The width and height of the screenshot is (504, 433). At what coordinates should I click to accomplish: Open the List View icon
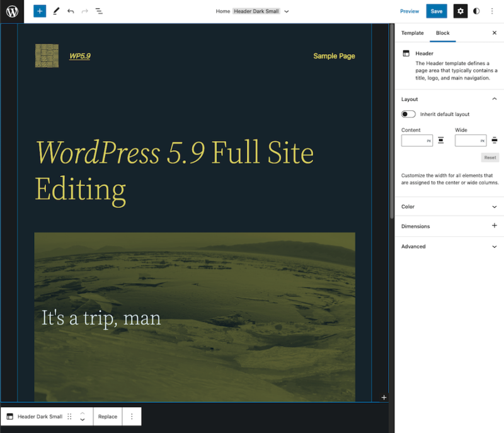point(100,11)
